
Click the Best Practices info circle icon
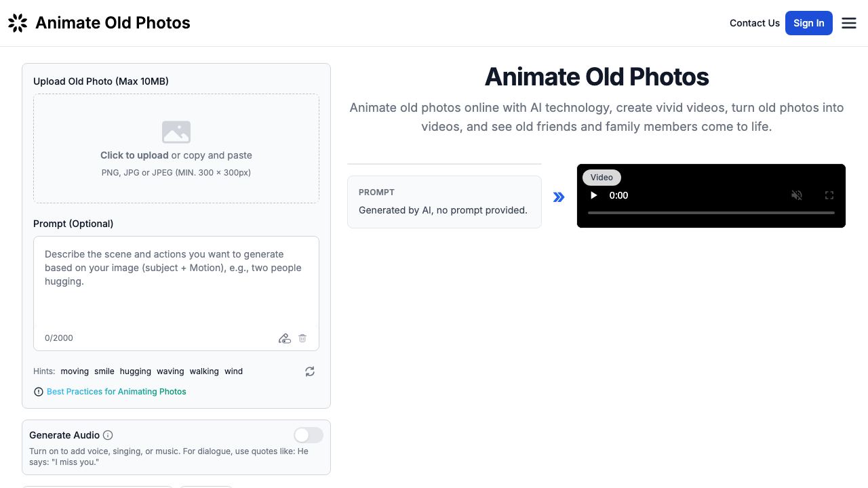pos(39,392)
